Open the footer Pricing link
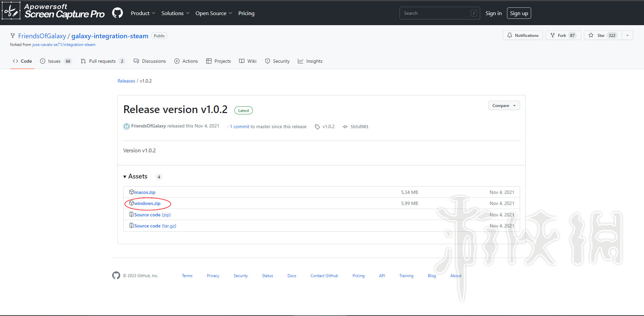644x316 pixels. point(359,276)
